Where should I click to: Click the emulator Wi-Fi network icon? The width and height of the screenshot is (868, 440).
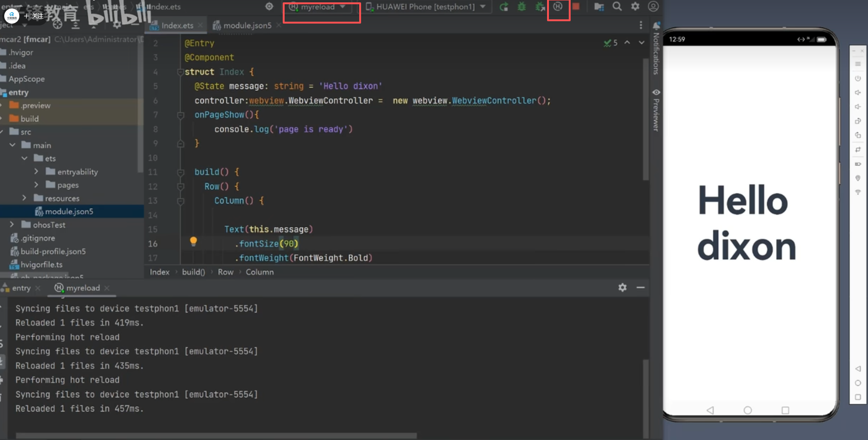[x=858, y=192]
